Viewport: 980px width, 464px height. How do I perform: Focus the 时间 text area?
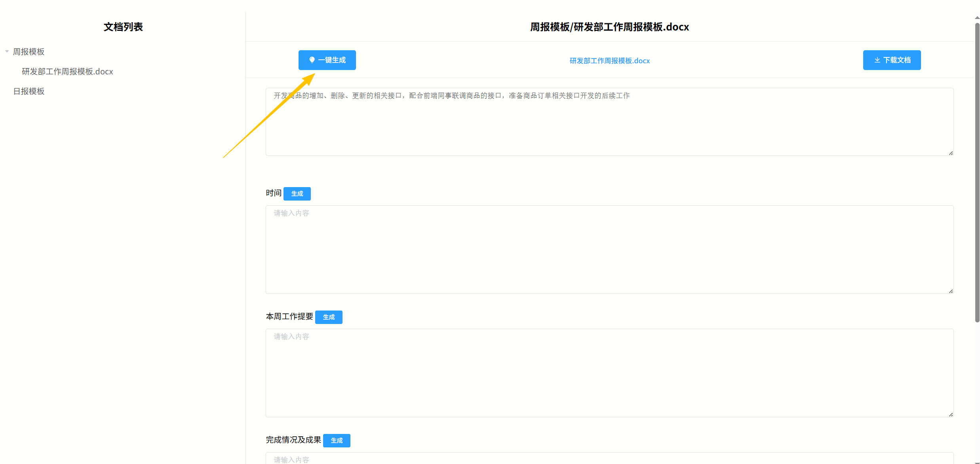point(609,249)
